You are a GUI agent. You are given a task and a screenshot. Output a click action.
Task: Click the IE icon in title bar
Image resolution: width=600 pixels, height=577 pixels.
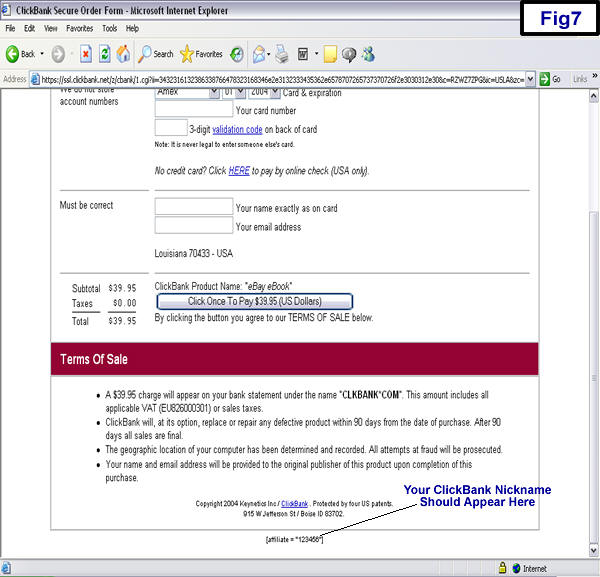pos(5,10)
